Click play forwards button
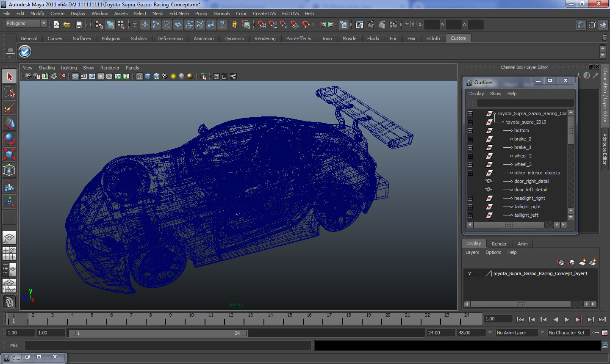Screen dimensions: 610x364 [567, 320]
